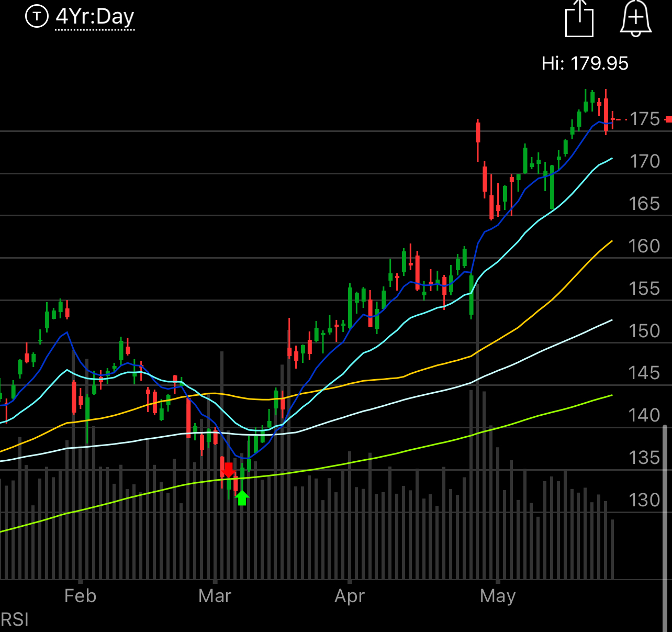Select the 135 price axis label

pyautogui.click(x=645, y=458)
